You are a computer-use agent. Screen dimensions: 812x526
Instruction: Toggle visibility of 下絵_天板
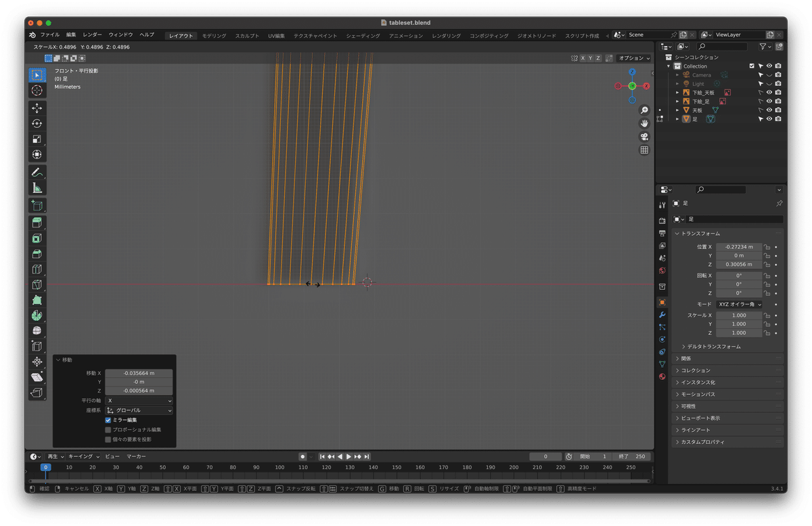[x=769, y=92]
